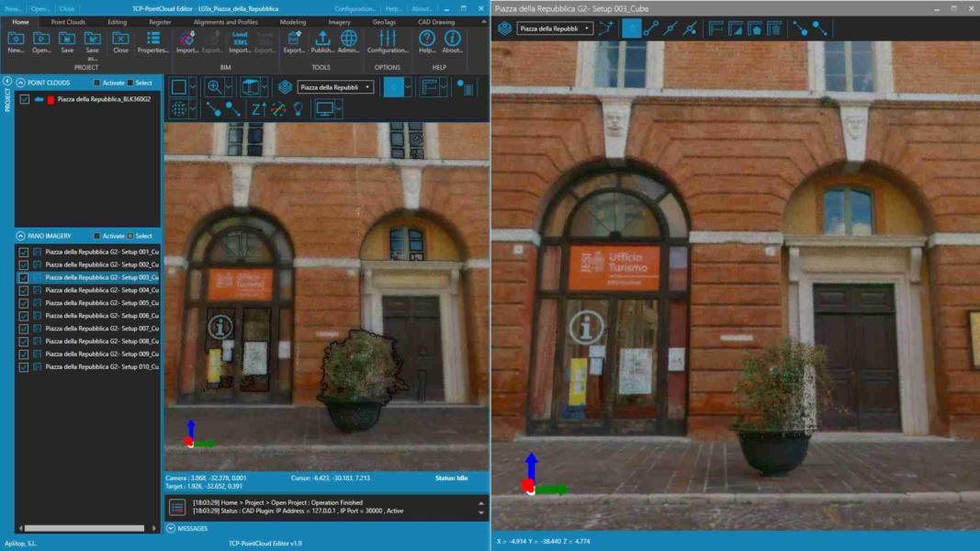Screen dimensions: 980x551
Task: Click the light bulb icon in viewer toolbar
Action: [x=299, y=109]
